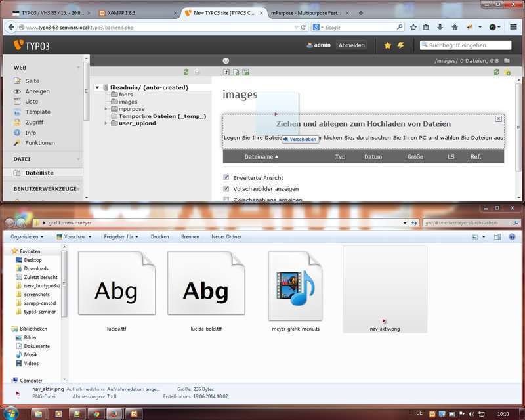Focus the Suchbegriff eingeben search field
This screenshot has width=525, height=420.
[465, 45]
